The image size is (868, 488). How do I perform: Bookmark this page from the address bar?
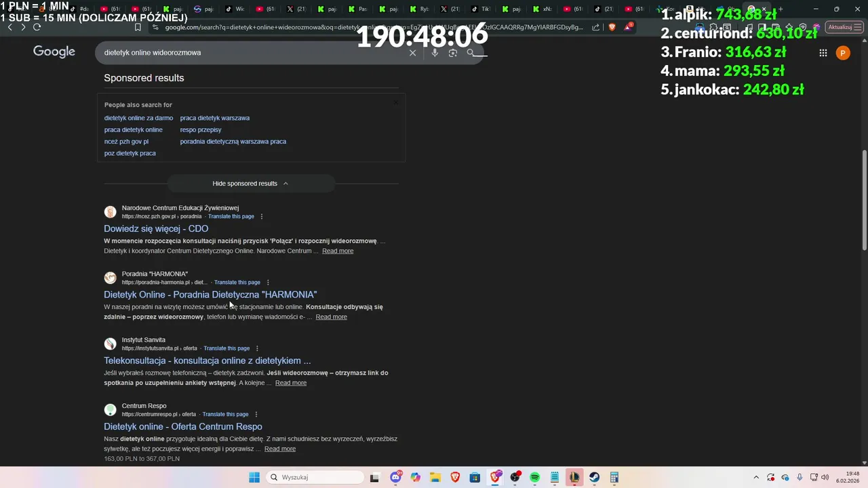click(138, 27)
